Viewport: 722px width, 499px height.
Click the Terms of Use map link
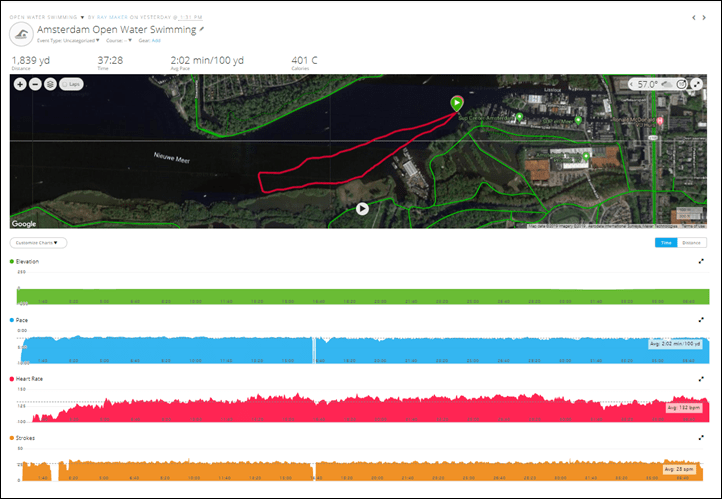[693, 226]
